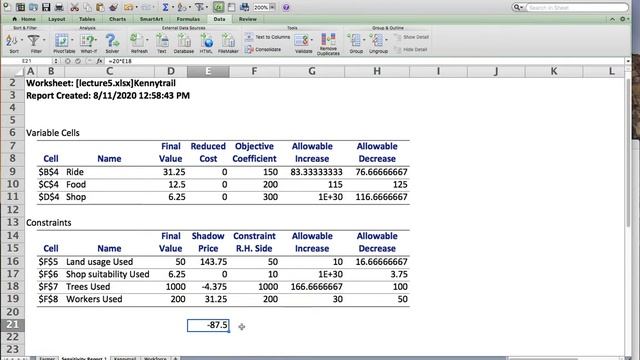Expand the formula bar arrow

click(628, 61)
